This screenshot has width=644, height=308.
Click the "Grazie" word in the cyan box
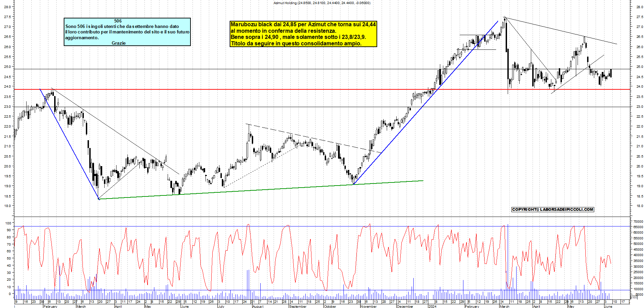pyautogui.click(x=119, y=43)
